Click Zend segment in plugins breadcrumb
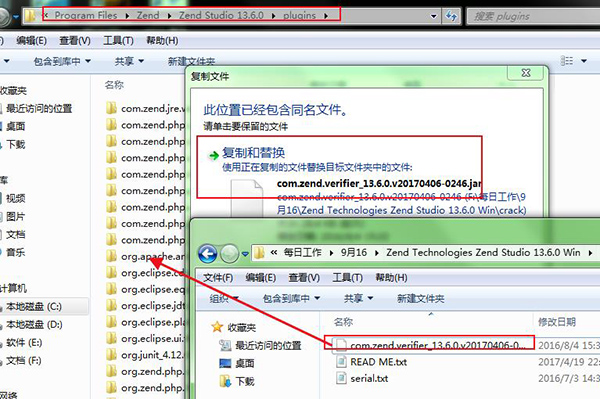This screenshot has height=399, width=600. (x=148, y=16)
